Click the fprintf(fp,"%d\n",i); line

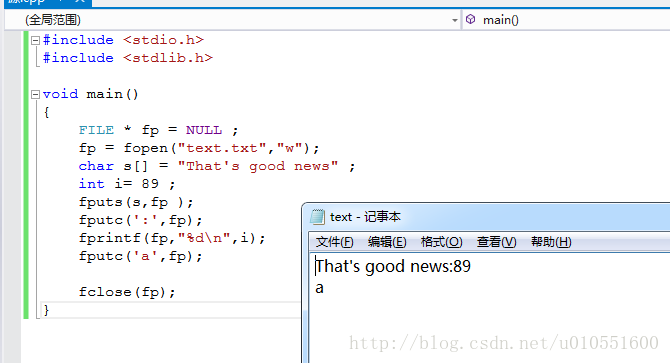(x=172, y=238)
